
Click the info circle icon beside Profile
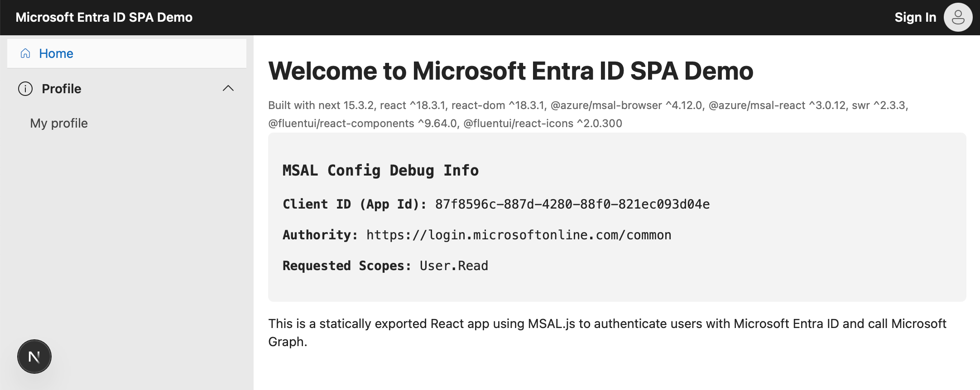[25, 89]
